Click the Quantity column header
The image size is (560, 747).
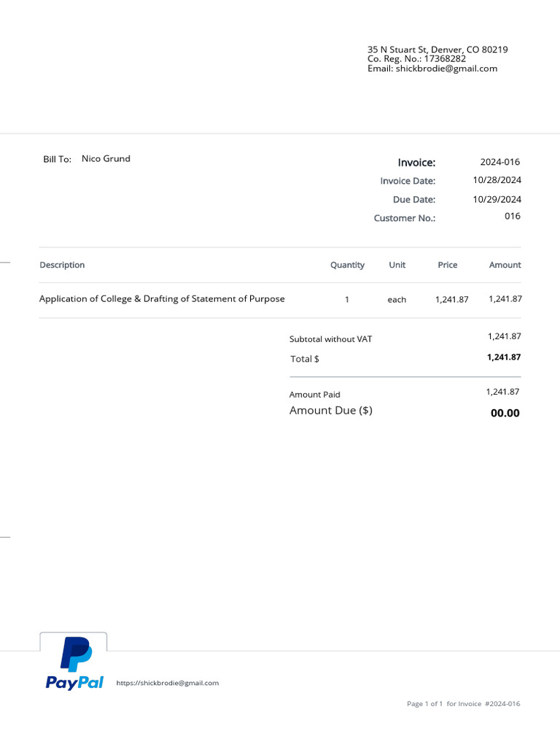(347, 265)
